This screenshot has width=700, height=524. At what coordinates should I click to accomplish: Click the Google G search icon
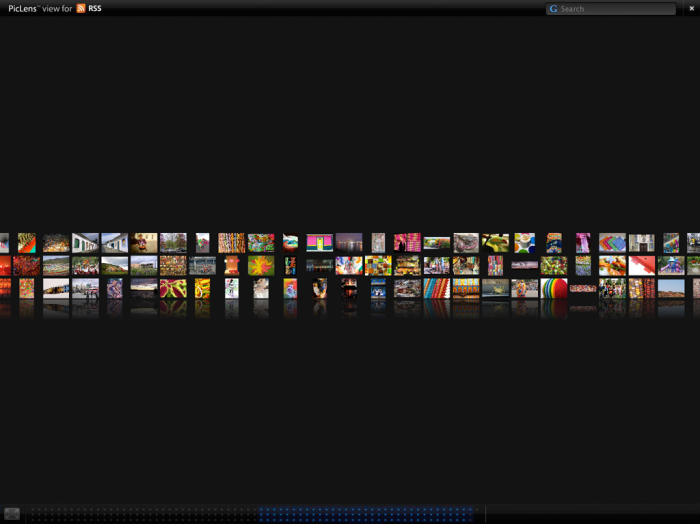(x=554, y=9)
